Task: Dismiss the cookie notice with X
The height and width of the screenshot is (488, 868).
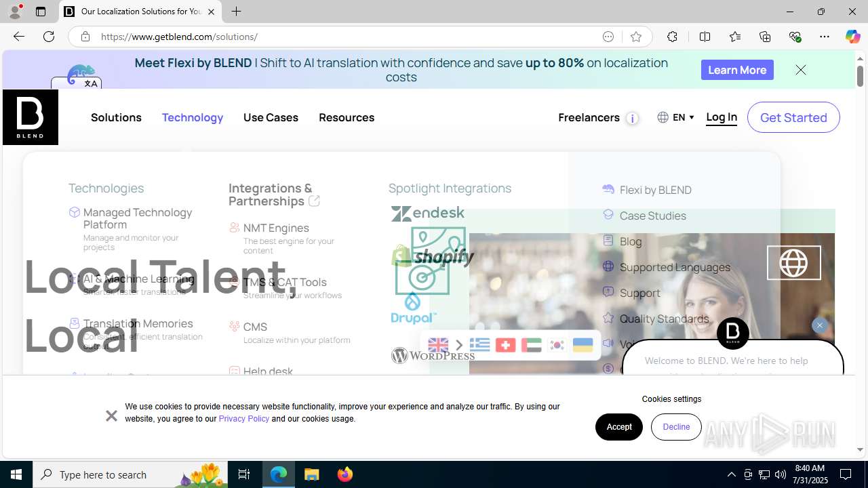Action: pos(111,415)
